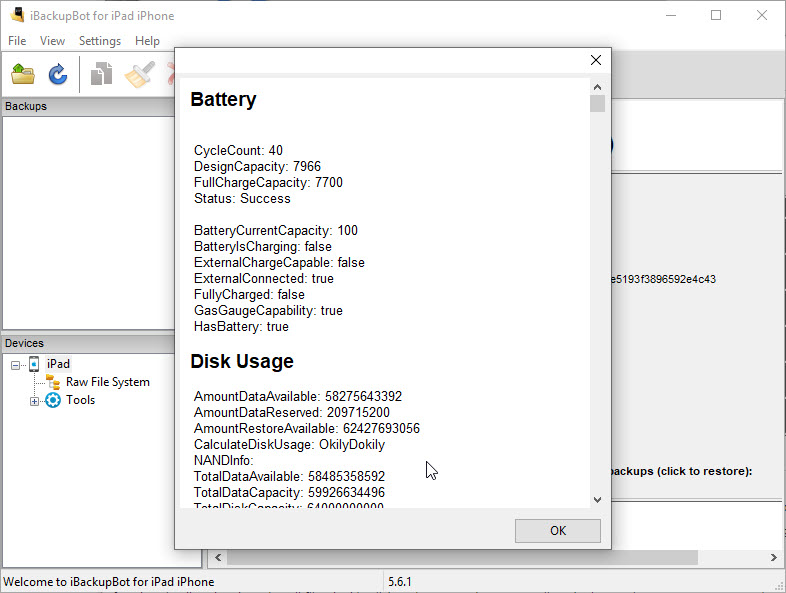The height and width of the screenshot is (593, 786).
Task: Close the Battery info dialog
Action: pos(596,60)
